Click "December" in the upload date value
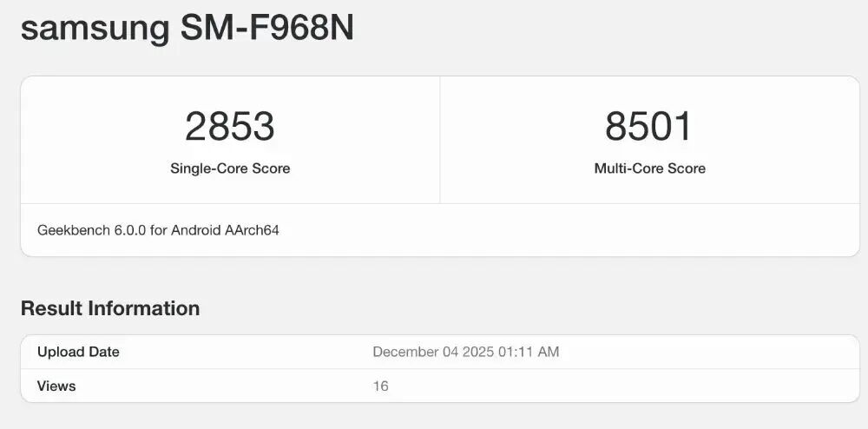Image resolution: width=868 pixels, height=429 pixels. click(405, 353)
